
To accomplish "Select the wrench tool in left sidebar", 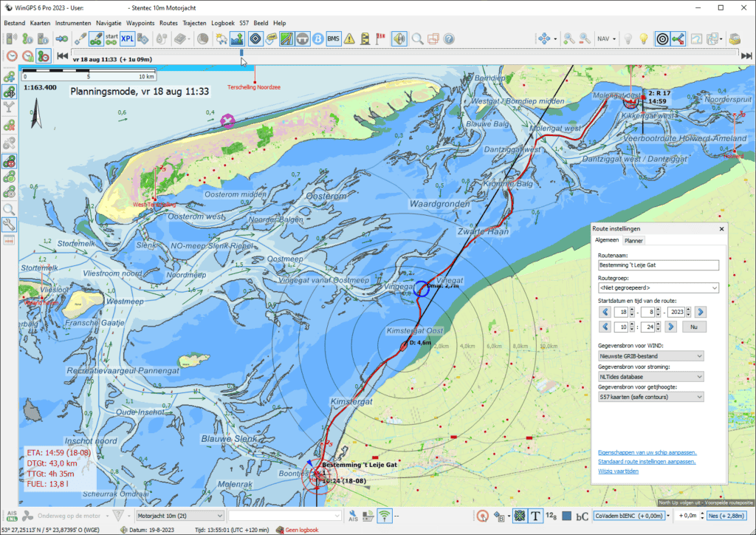I will click(9, 225).
